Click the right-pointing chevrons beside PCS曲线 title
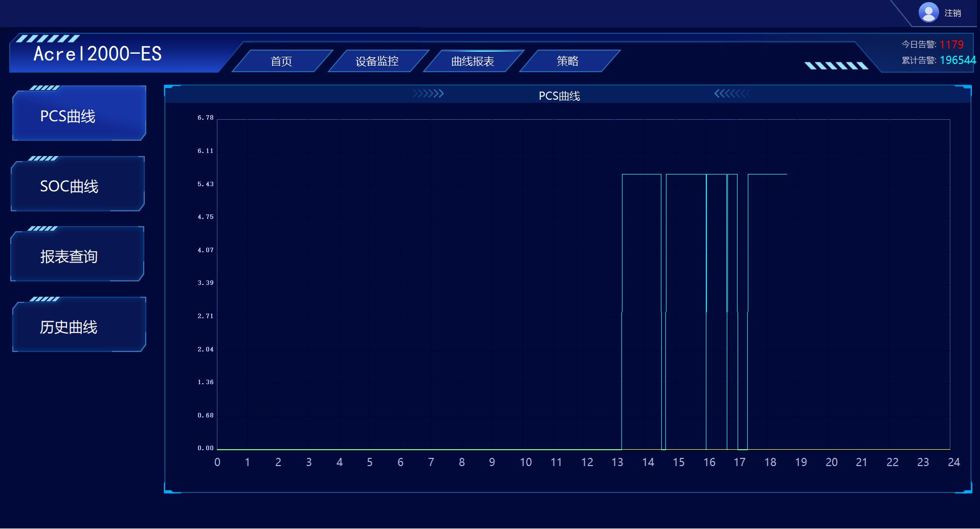Image resolution: width=980 pixels, height=529 pixels. pos(428,94)
